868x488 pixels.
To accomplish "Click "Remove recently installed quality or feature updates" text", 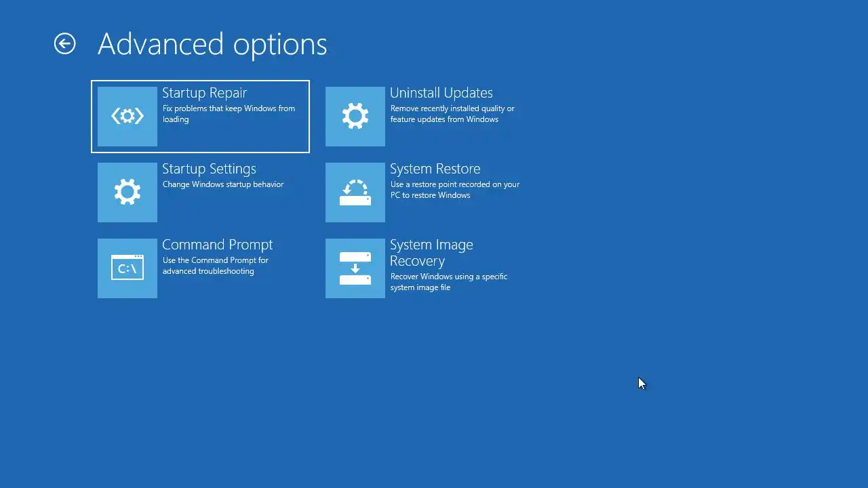I will (x=452, y=114).
